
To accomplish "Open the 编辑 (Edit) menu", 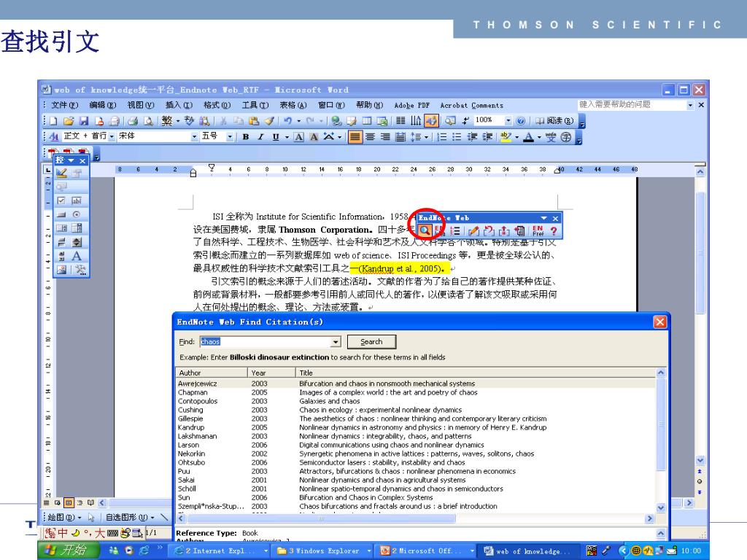I will coord(102,105).
